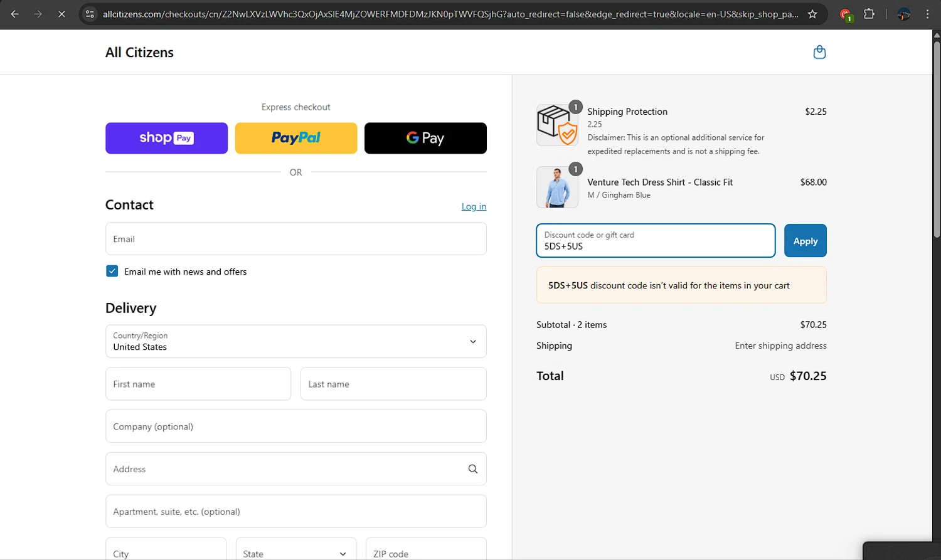Open the Chrome profile avatar
Screen dimensions: 941x560
[904, 14]
